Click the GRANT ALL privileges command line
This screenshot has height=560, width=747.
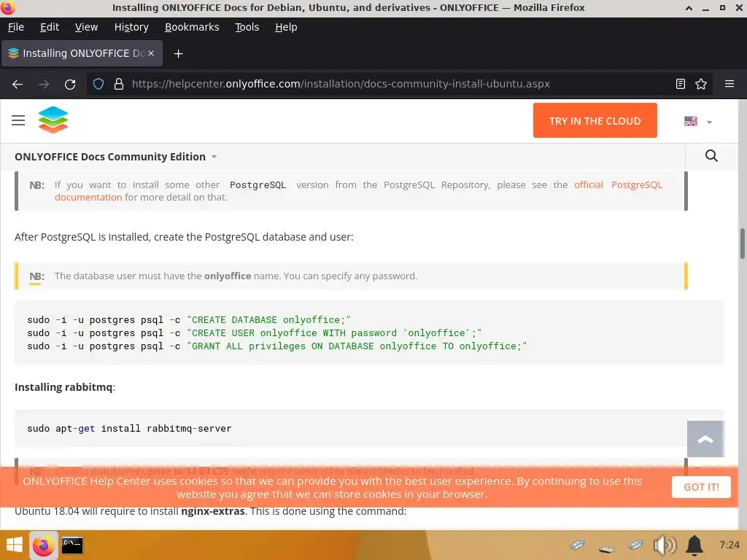click(276, 346)
